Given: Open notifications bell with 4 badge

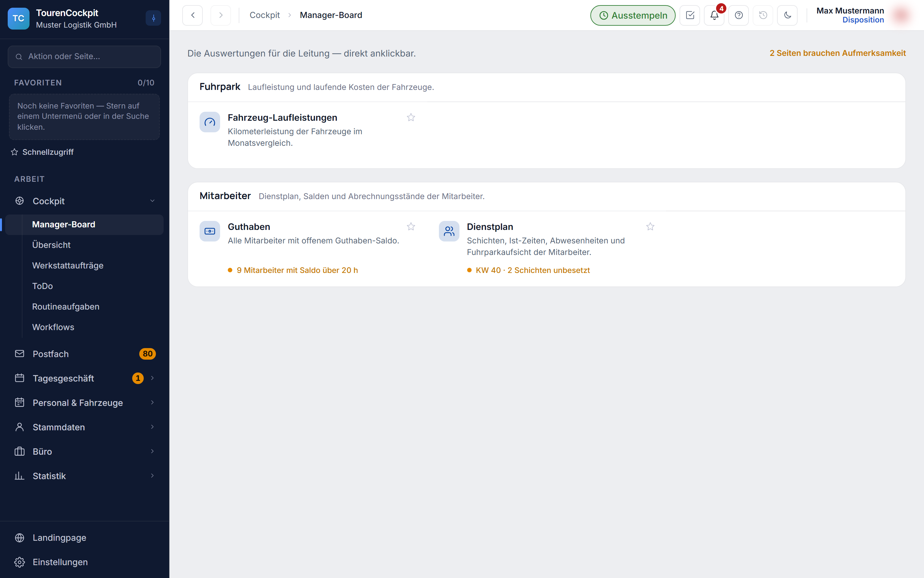Looking at the screenshot, I should [714, 15].
